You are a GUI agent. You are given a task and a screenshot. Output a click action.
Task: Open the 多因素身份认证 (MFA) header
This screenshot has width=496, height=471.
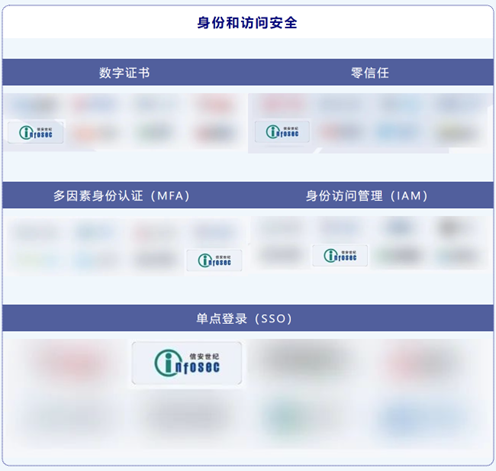[122, 196]
